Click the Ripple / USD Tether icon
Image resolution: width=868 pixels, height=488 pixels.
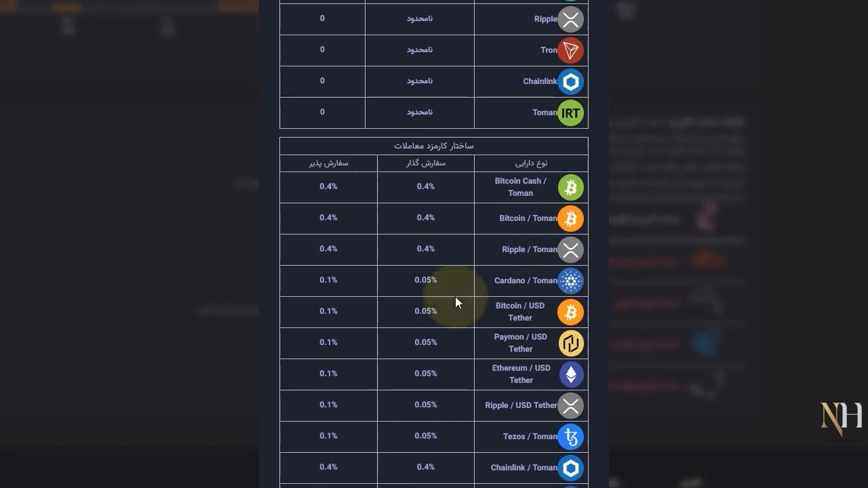pyautogui.click(x=570, y=406)
